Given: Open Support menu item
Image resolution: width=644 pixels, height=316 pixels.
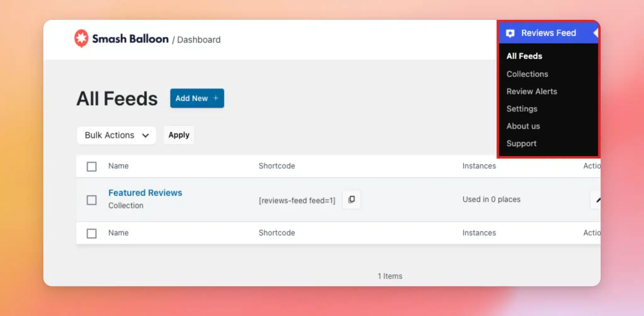Looking at the screenshot, I should coord(521,144).
